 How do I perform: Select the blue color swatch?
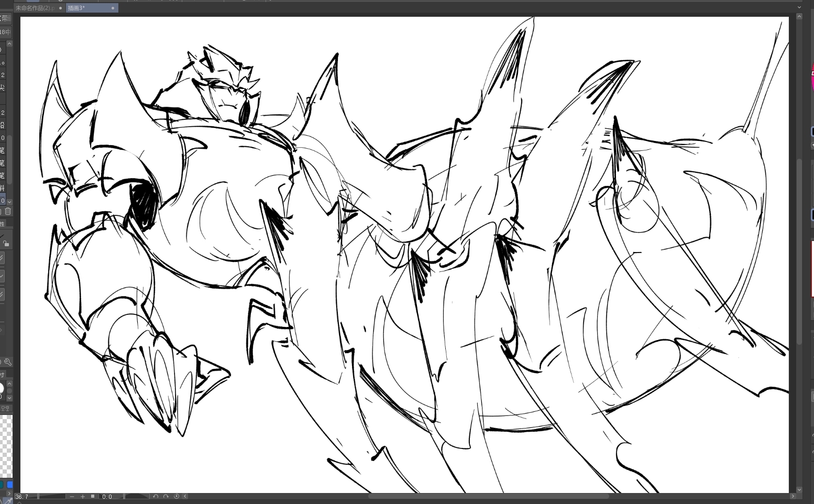9,485
